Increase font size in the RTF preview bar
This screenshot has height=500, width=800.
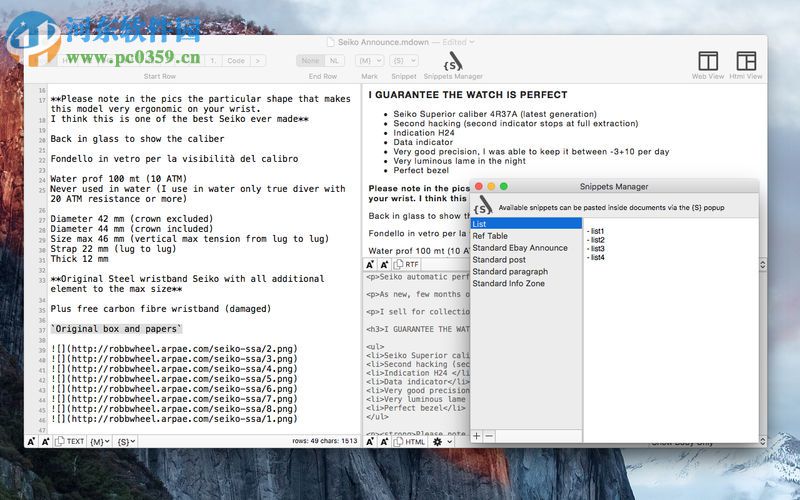384,264
